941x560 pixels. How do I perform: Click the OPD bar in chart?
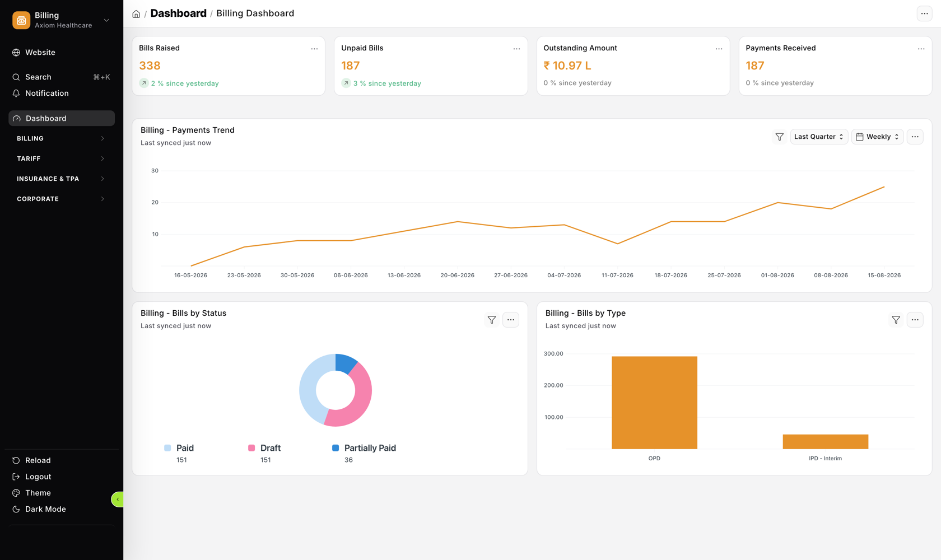coord(654,403)
